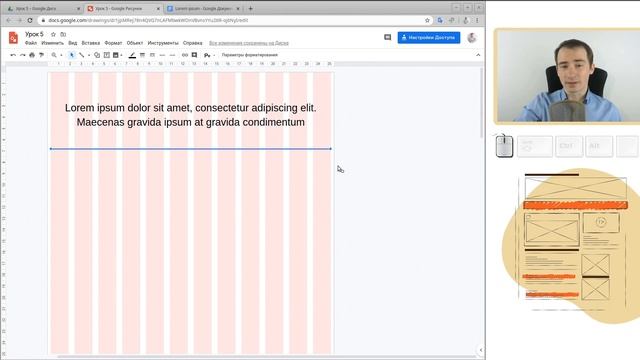The width and height of the screenshot is (640, 360).
Task: Switch to the Google Docs browser tab
Action: [x=43, y=8]
